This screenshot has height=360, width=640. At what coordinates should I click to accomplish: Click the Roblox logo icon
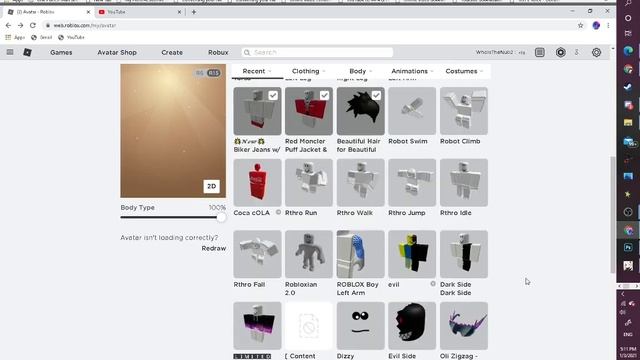coord(27,52)
